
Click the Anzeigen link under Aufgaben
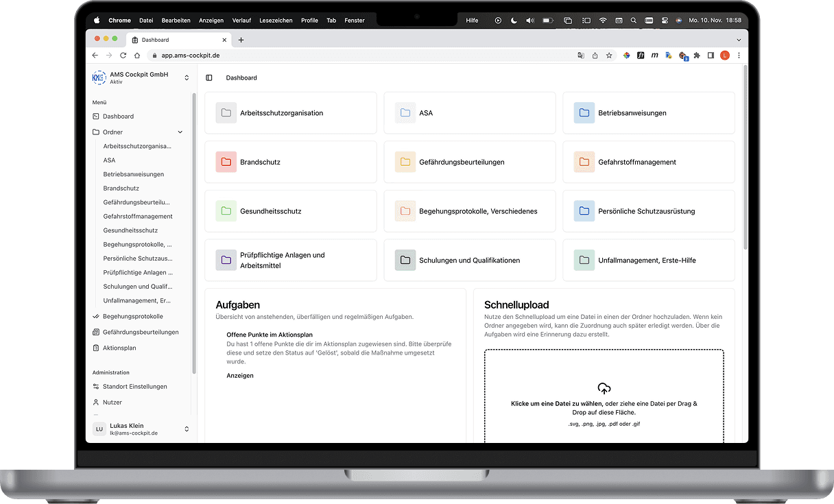[239, 375]
